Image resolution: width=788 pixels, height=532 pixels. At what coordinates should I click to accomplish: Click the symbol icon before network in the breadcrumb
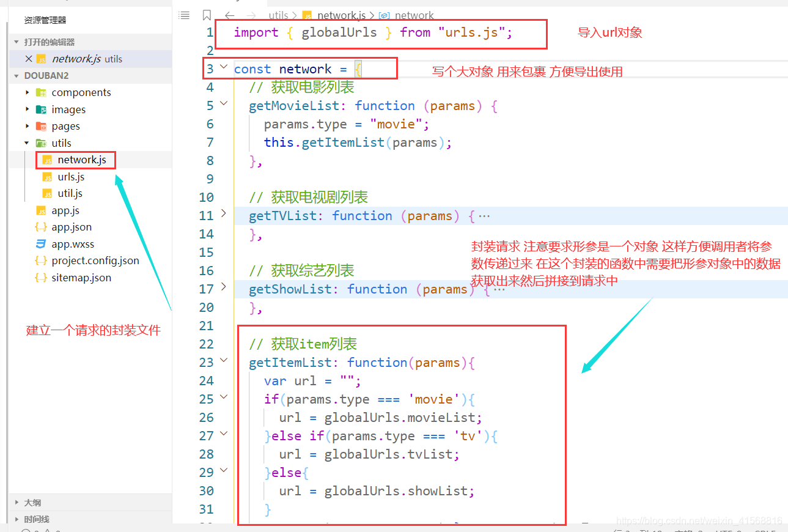coord(385,15)
